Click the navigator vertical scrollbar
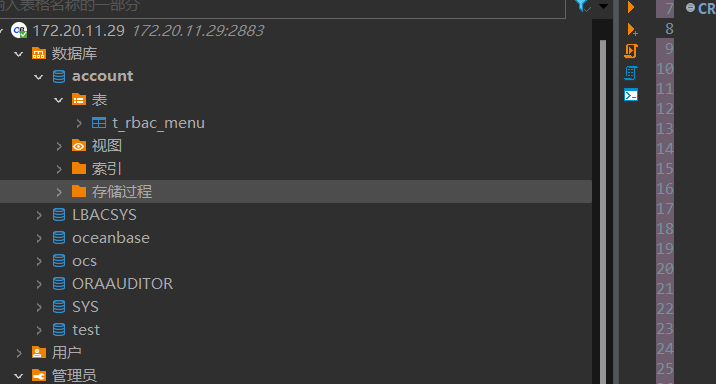 (603, 212)
